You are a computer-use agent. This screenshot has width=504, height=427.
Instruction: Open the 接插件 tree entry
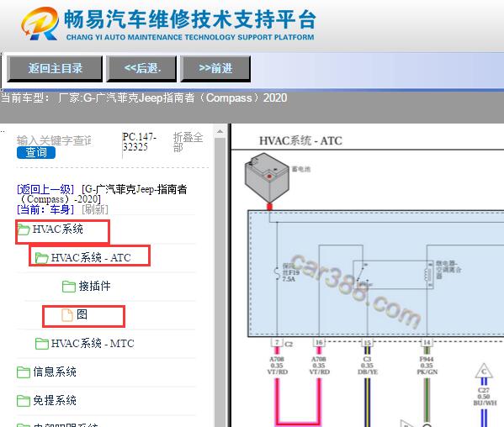(95, 286)
